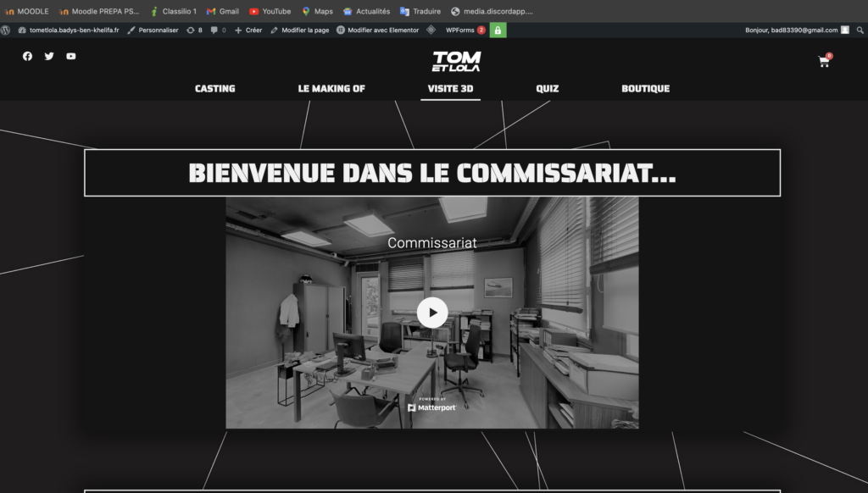Open the Boutique page

click(x=645, y=88)
